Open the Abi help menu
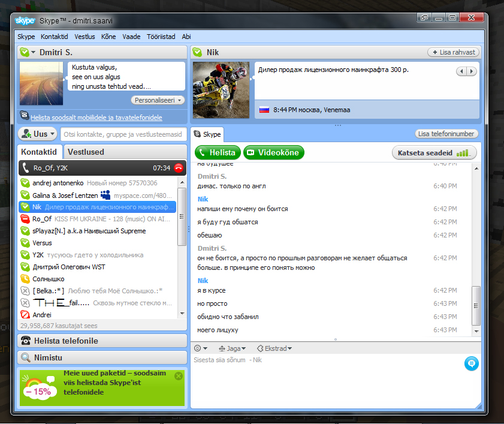This screenshot has width=504, height=424. click(186, 37)
